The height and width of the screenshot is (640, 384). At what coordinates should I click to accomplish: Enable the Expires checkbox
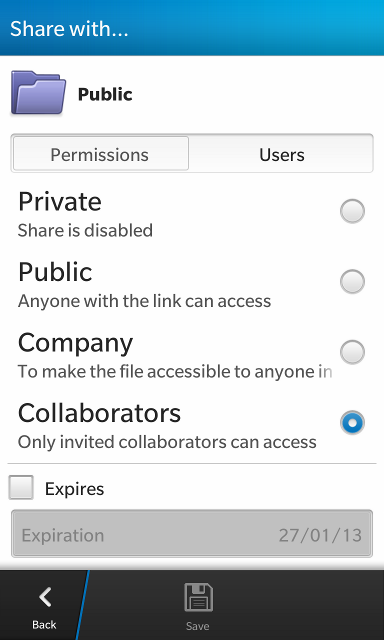coord(21,487)
